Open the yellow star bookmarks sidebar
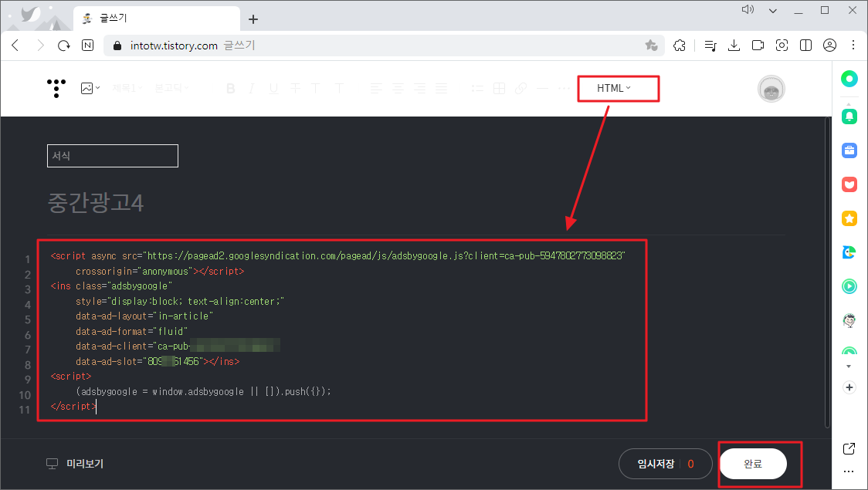 849,218
